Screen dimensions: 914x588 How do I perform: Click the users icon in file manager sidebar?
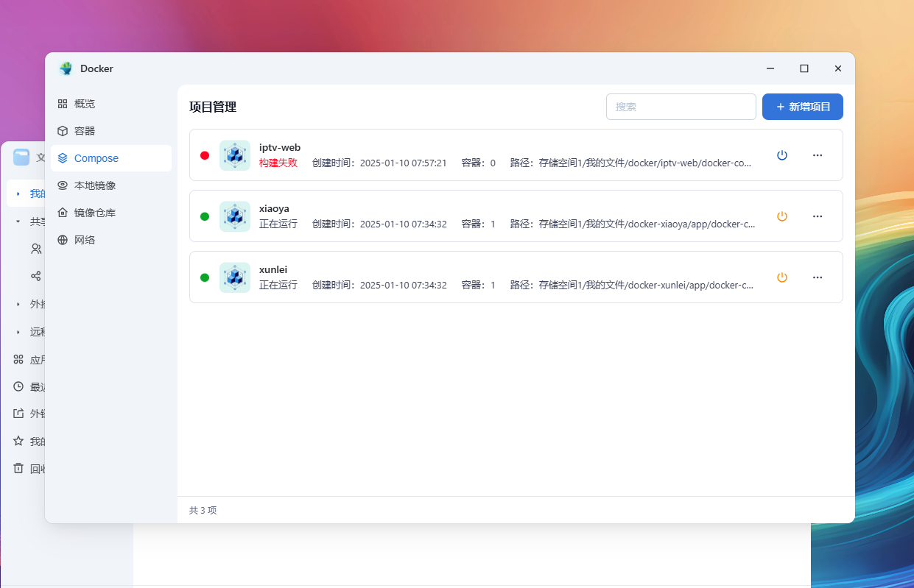[x=36, y=249]
